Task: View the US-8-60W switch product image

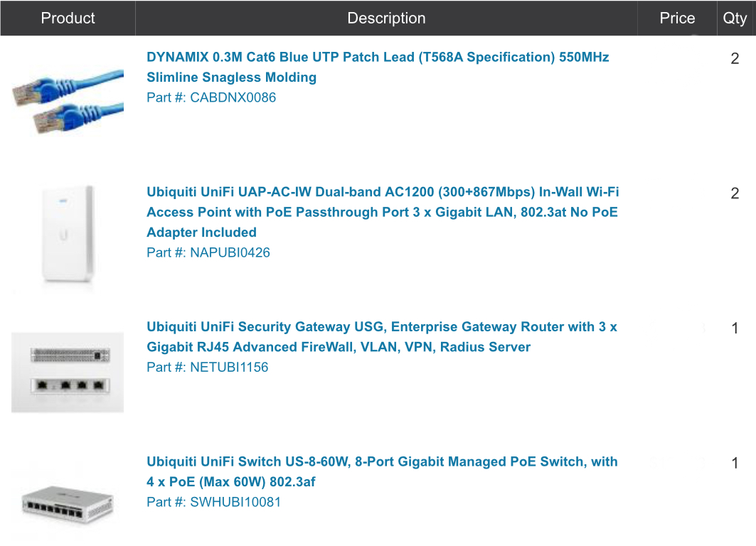Action: (68, 501)
